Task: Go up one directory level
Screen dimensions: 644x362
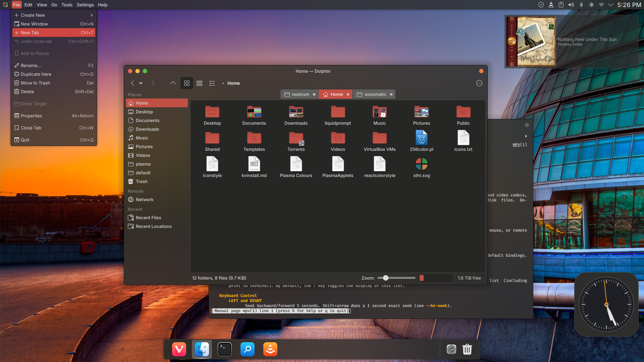Action: 173,83
